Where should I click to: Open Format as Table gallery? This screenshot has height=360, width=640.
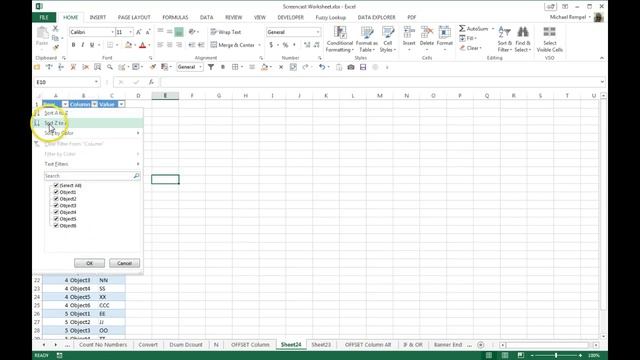pyautogui.click(x=367, y=39)
